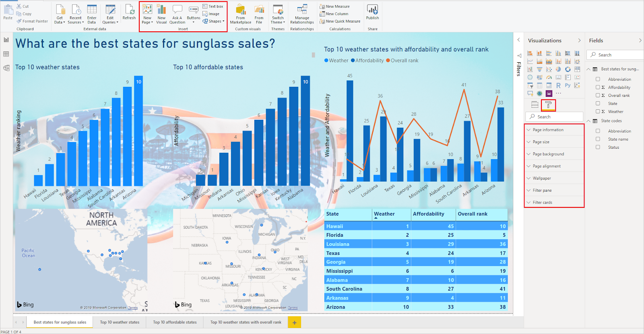Expand the Page size section
644x334 pixels.
pos(554,142)
